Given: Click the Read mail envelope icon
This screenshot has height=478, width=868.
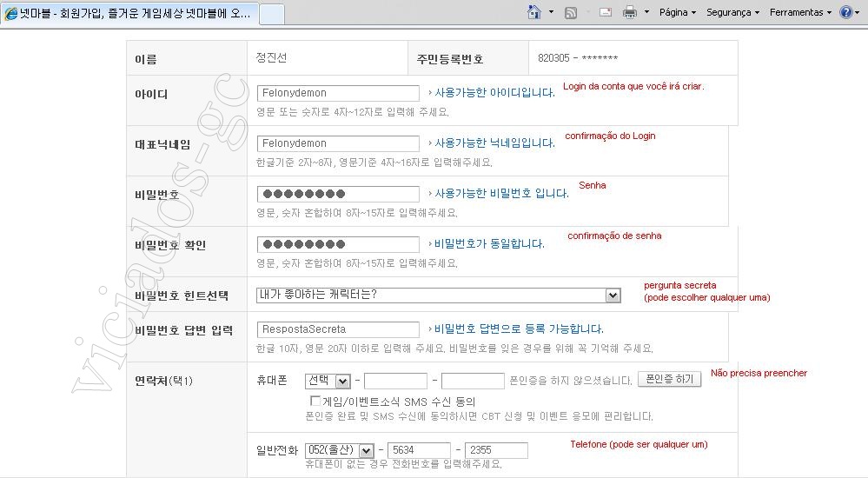Looking at the screenshot, I should pos(606,12).
